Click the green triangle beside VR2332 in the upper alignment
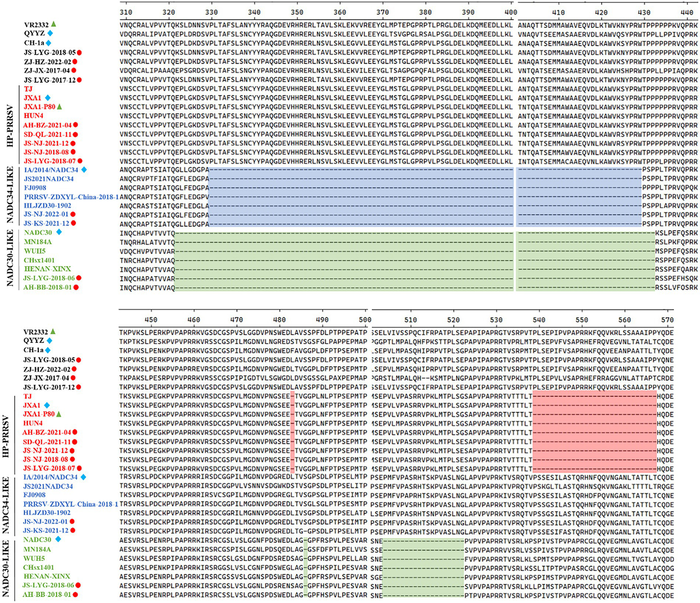The height and width of the screenshot is (603, 700). pyautogui.click(x=53, y=24)
